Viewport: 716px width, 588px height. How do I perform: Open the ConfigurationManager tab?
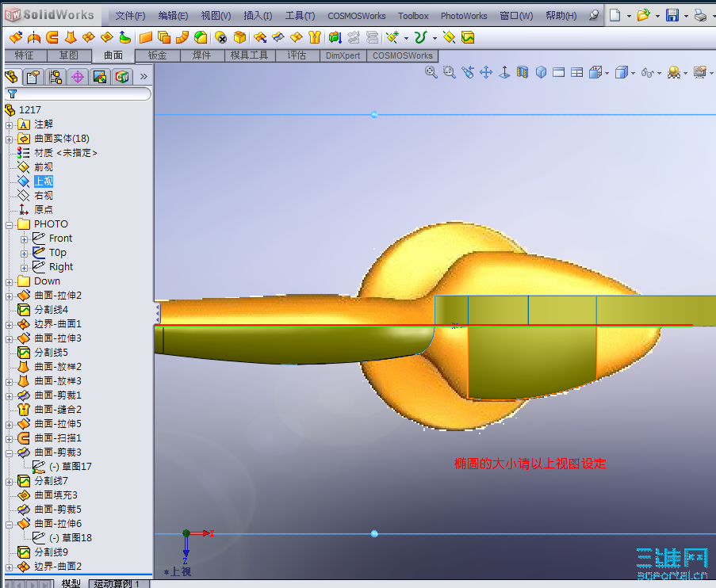[56, 77]
